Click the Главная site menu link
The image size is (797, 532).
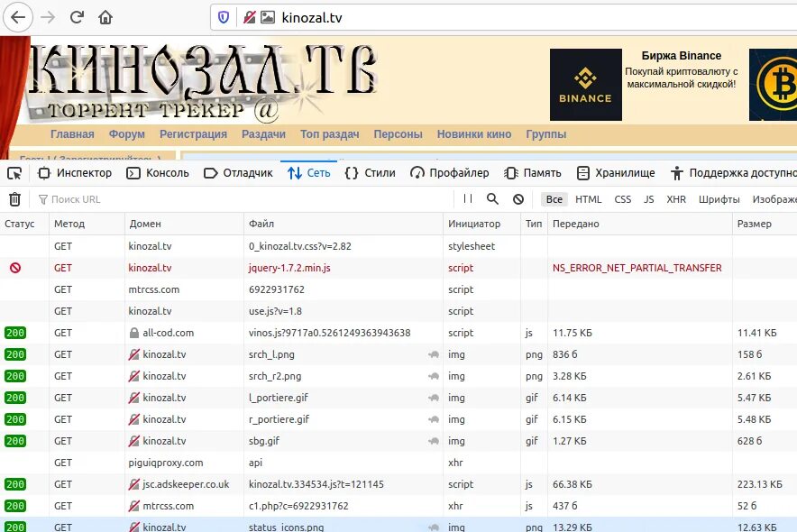tap(72, 134)
